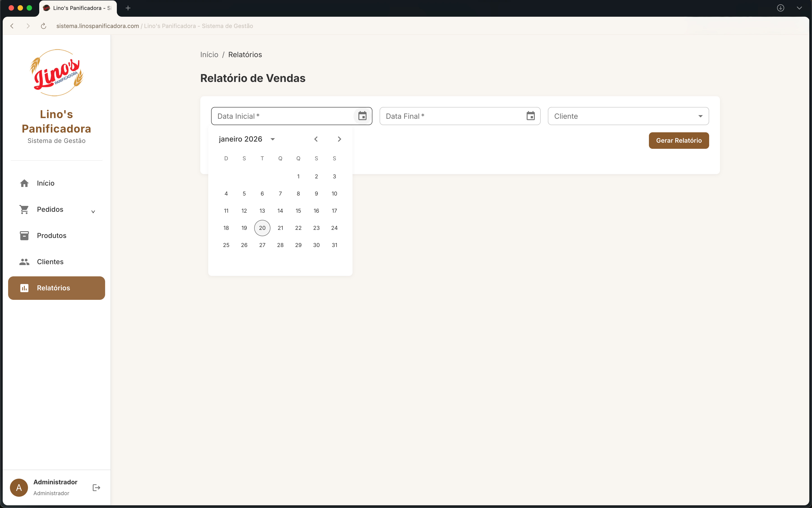Pick day 4 in the calendar
Viewport: 812px width, 508px height.
point(226,193)
